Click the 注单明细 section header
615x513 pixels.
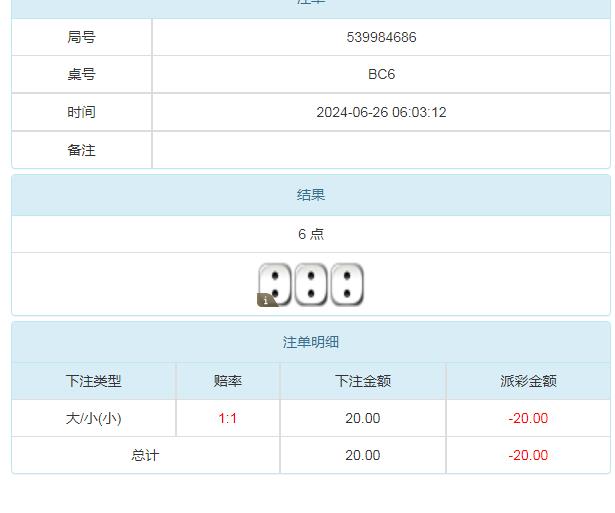311,342
